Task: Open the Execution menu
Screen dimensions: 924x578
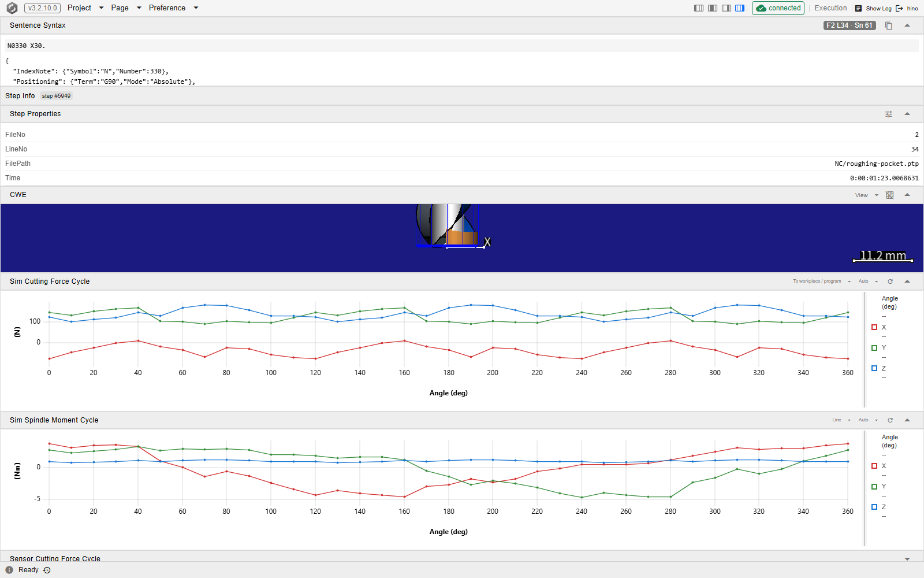Action: (830, 8)
